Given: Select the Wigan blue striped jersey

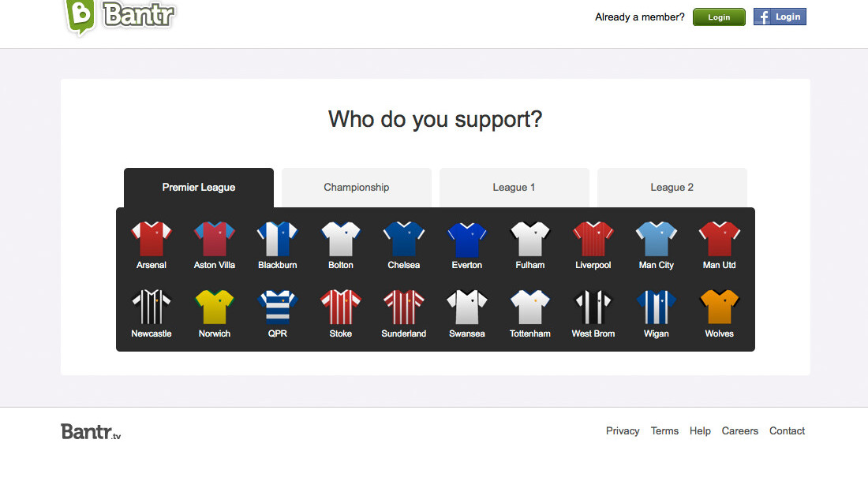Looking at the screenshot, I should (x=657, y=307).
